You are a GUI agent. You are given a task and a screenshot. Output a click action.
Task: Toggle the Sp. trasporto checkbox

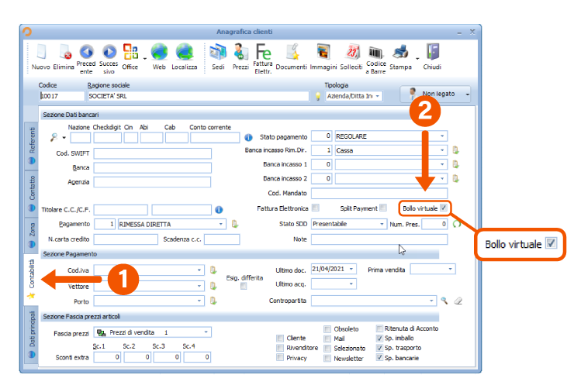pyautogui.click(x=379, y=348)
